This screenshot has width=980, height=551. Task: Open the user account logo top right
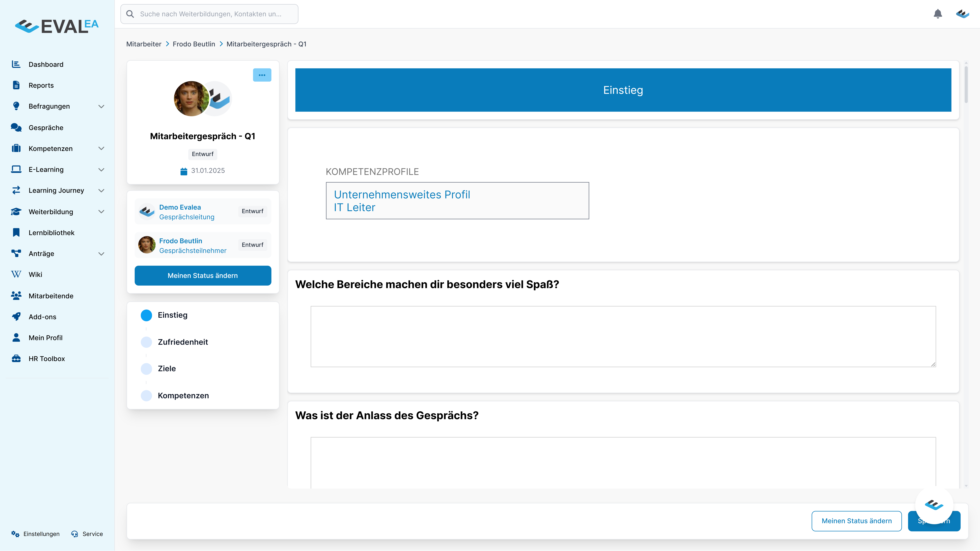tap(963, 14)
